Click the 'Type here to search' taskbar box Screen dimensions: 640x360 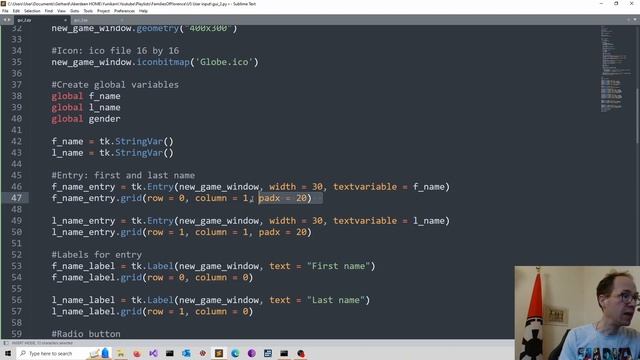[x=63, y=353]
